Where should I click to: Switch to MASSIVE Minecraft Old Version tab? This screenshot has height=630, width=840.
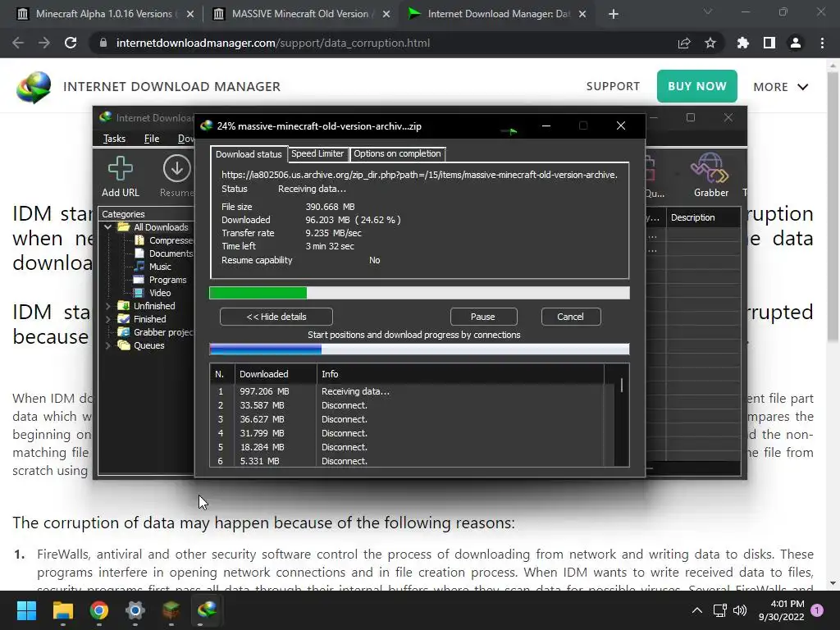[300, 14]
